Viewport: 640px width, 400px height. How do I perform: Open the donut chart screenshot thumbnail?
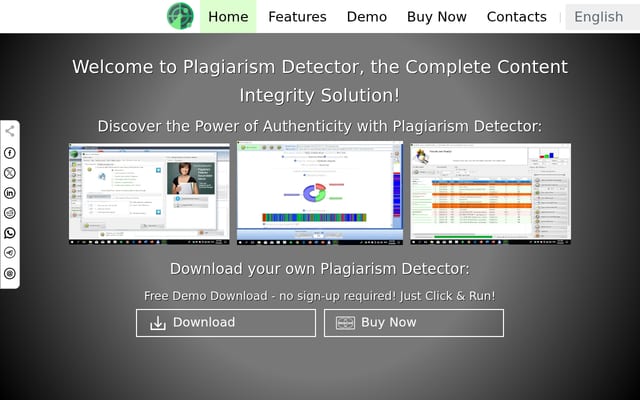click(320, 193)
